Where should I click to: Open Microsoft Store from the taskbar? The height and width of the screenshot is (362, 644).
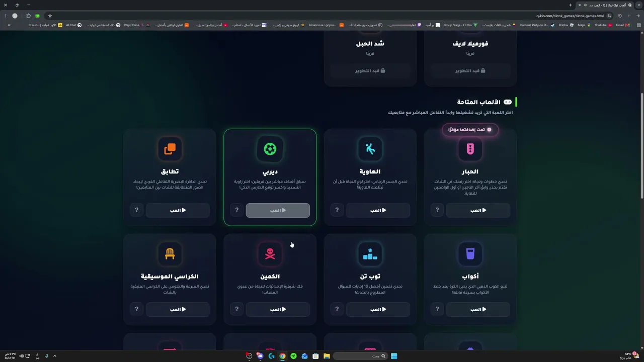point(315,356)
